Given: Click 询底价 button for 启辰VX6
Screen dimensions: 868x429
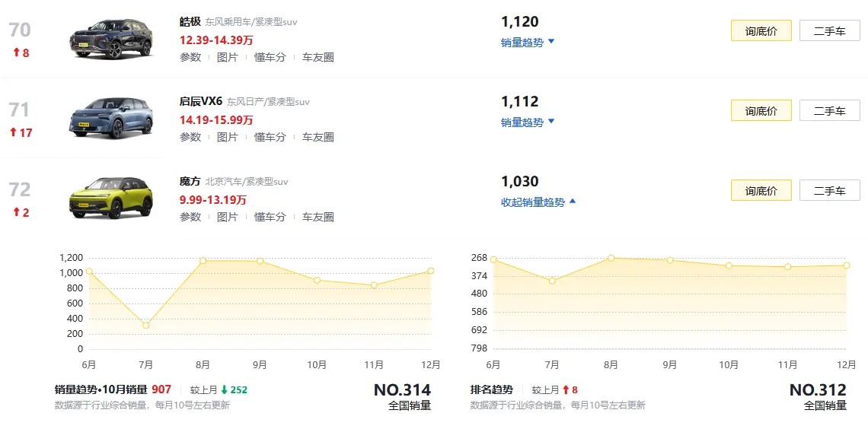Looking at the screenshot, I should tap(761, 110).
